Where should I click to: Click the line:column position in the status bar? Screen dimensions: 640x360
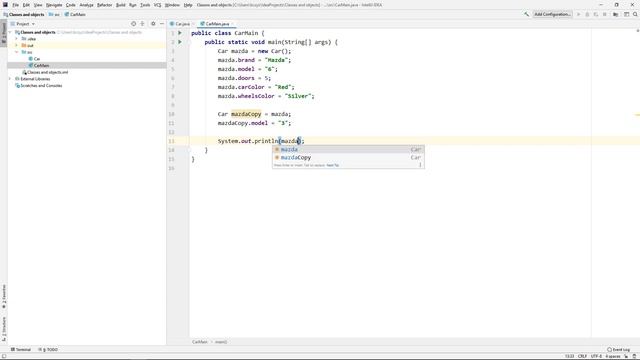569,356
